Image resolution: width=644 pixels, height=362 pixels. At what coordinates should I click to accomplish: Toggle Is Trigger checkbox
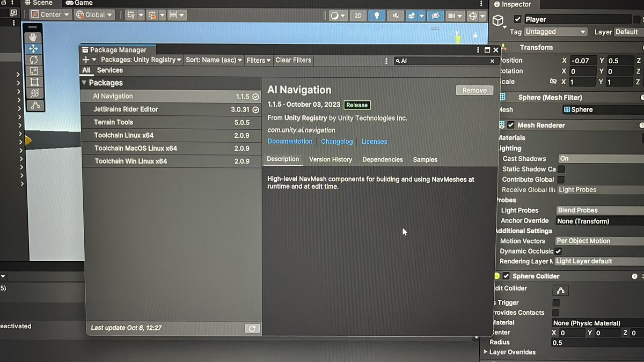point(556,302)
